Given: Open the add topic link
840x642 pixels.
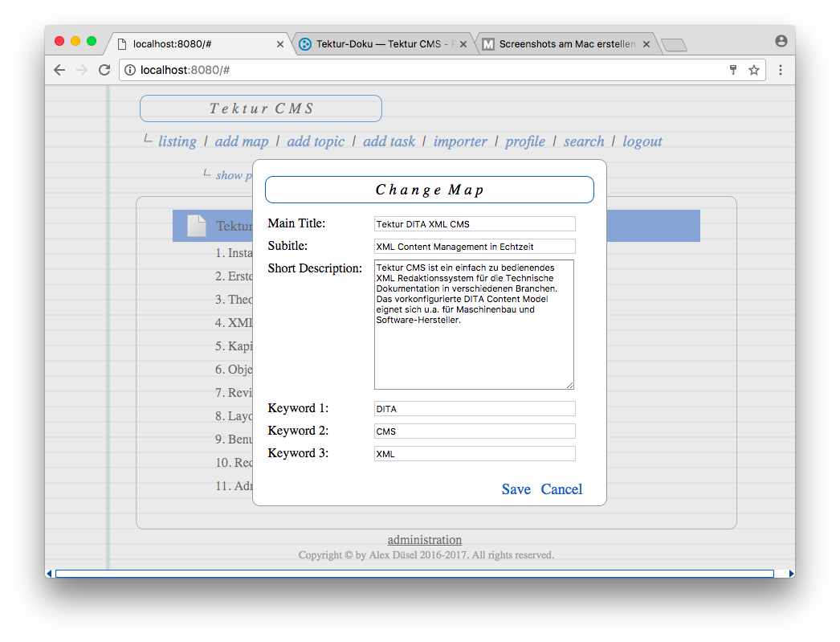Looking at the screenshot, I should [x=316, y=141].
